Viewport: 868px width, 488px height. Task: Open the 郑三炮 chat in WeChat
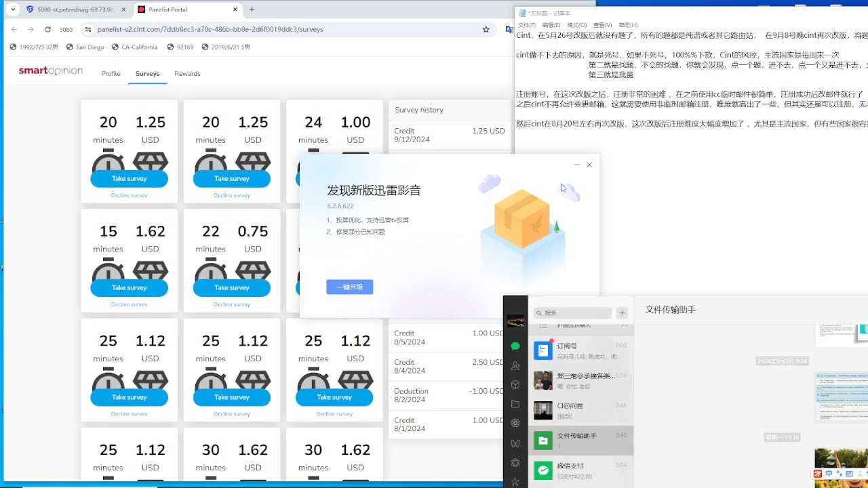point(580,380)
